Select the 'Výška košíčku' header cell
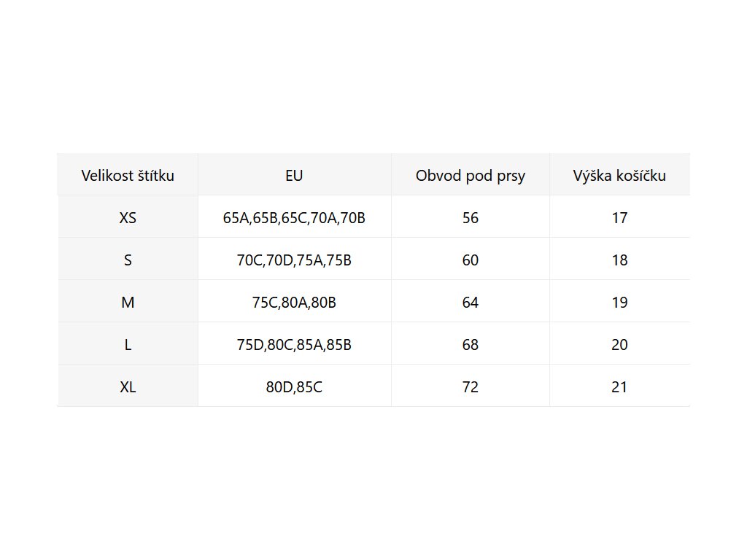The width and height of the screenshot is (747, 560). click(x=619, y=176)
